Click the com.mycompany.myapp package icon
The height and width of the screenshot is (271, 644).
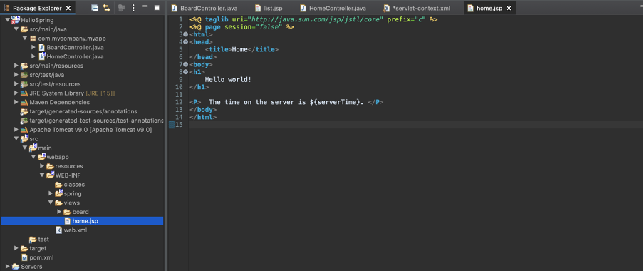coord(33,39)
